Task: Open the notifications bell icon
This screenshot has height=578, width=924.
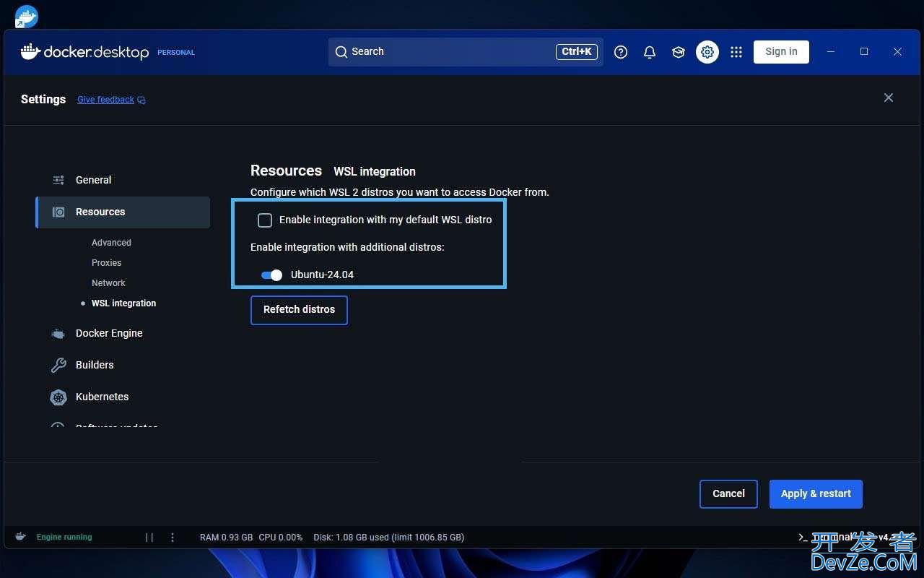Action: click(650, 52)
